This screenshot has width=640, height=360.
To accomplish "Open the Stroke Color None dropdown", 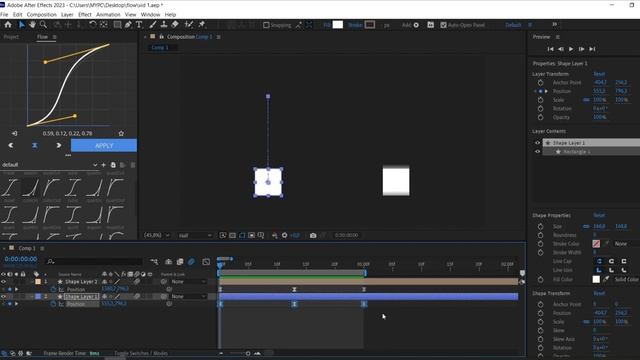I will (626, 244).
